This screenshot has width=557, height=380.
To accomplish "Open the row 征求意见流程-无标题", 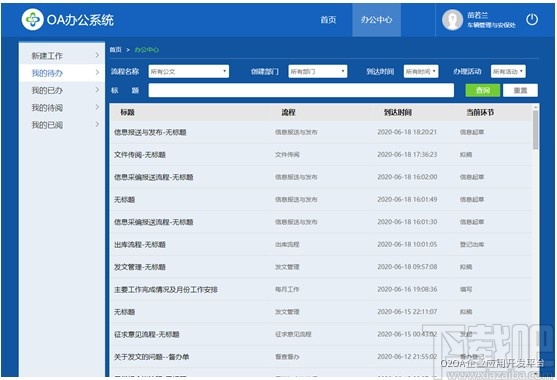I will [321, 334].
